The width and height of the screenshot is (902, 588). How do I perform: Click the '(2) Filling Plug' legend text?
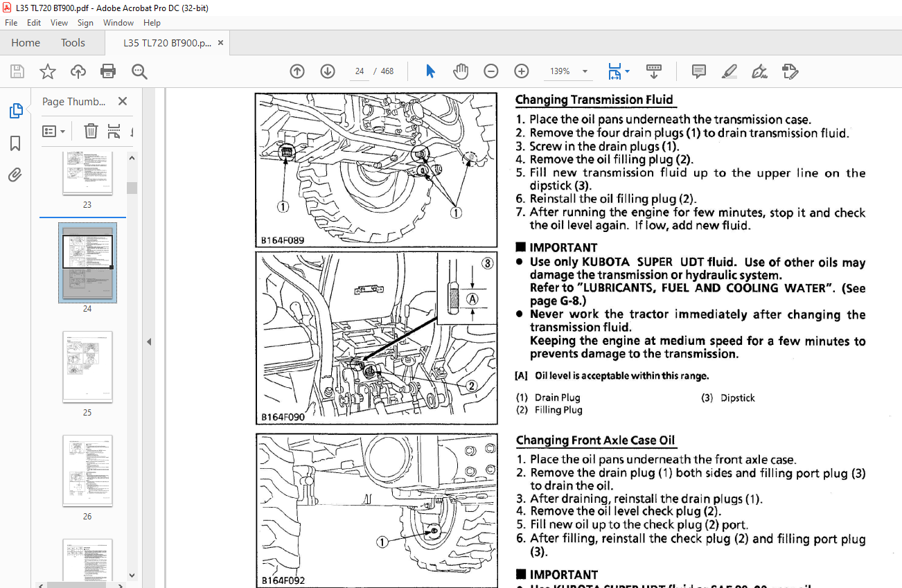point(549,410)
